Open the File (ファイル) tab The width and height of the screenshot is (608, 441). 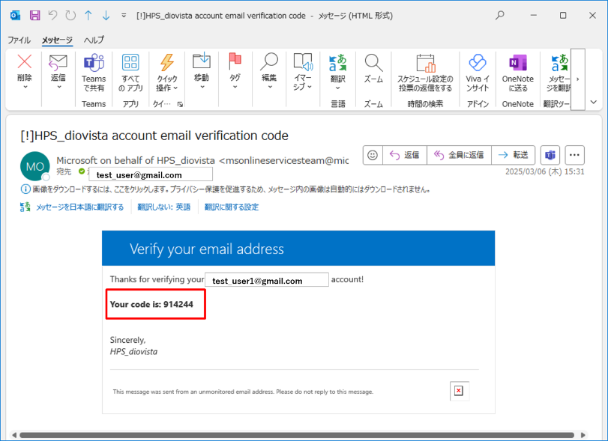(x=19, y=39)
